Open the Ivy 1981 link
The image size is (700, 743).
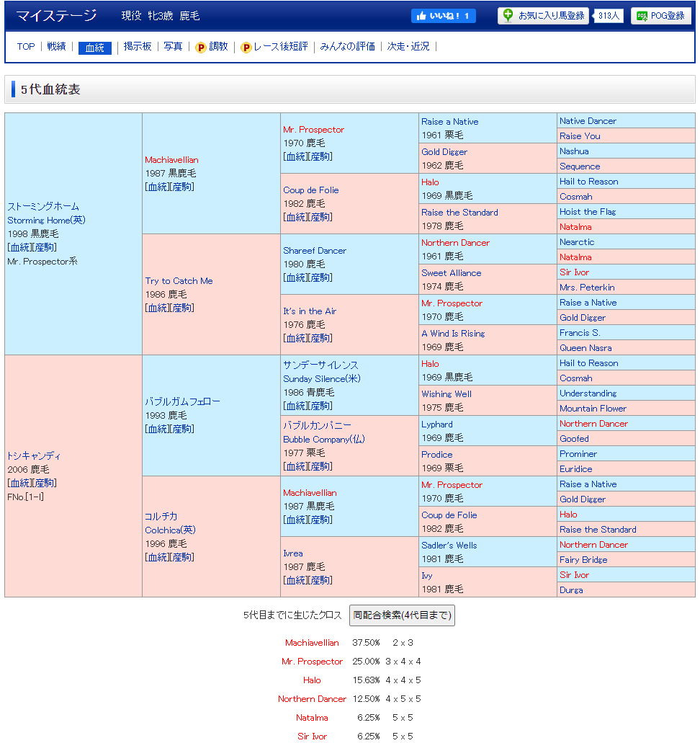point(427,576)
